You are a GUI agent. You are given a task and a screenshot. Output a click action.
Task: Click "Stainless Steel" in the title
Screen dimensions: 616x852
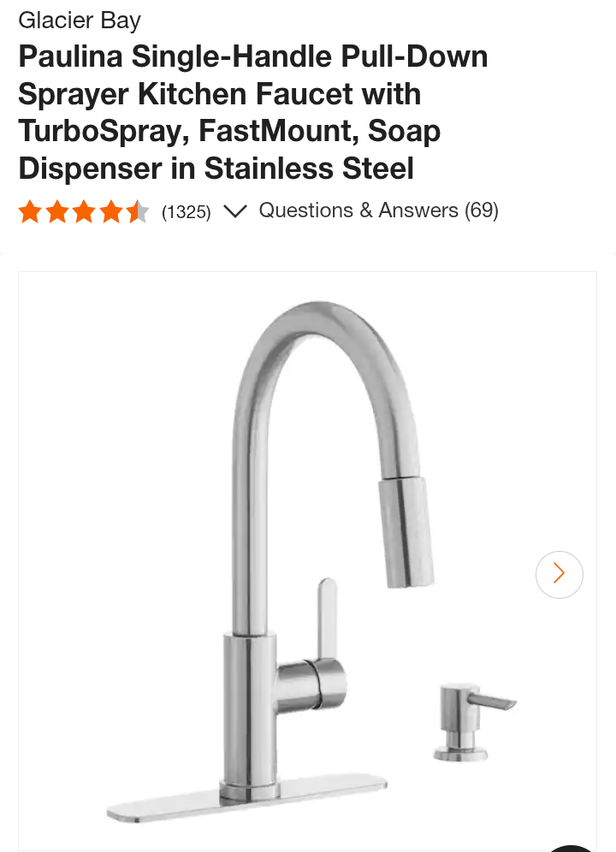(x=309, y=168)
